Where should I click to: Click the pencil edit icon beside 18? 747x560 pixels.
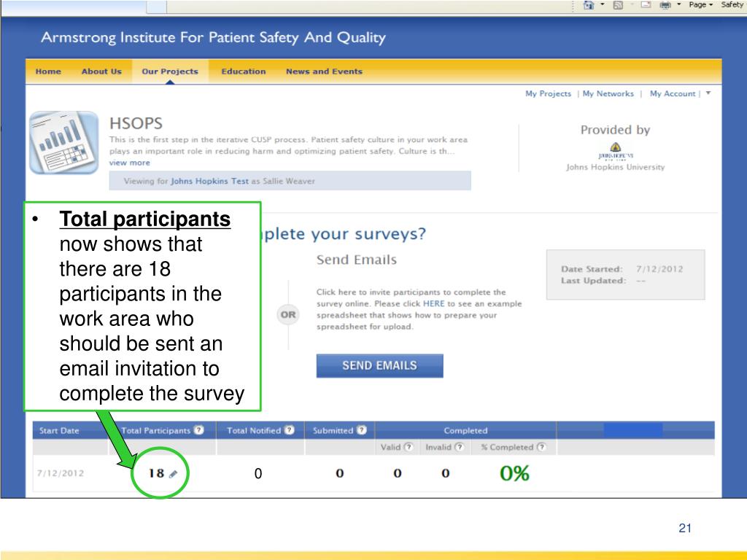pyautogui.click(x=173, y=474)
